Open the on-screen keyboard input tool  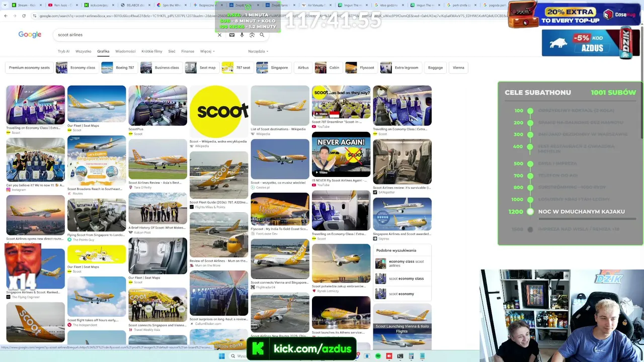tap(232, 35)
